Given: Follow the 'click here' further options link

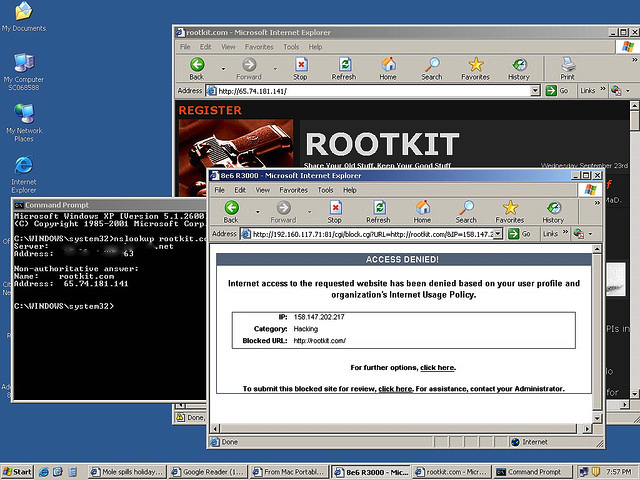Looking at the screenshot, I should pyautogui.click(x=438, y=367).
